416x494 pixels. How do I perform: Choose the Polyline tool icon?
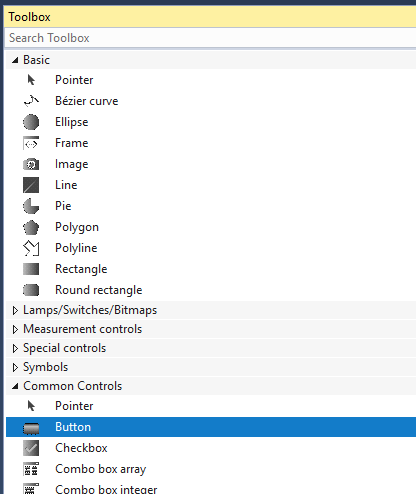pyautogui.click(x=31, y=248)
